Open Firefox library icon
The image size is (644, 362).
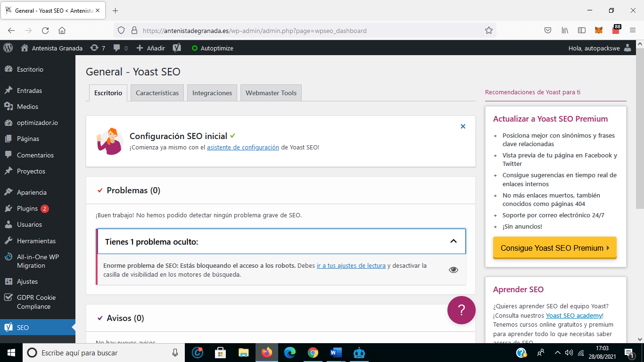(565, 31)
